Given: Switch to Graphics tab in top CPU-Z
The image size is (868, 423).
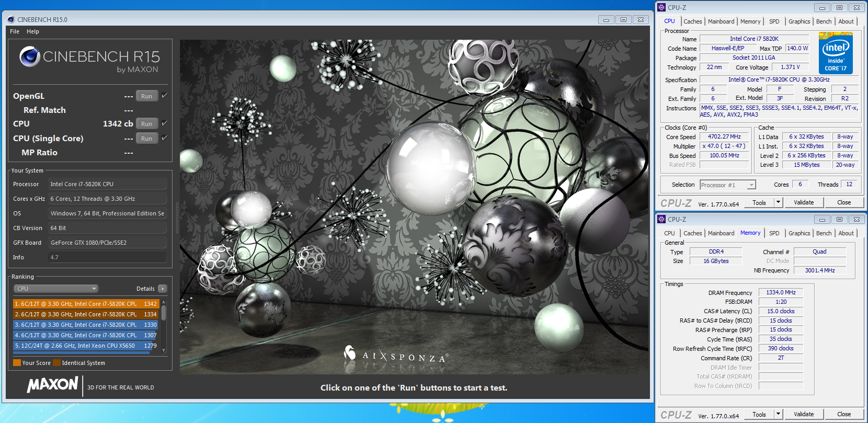Looking at the screenshot, I should (800, 21).
